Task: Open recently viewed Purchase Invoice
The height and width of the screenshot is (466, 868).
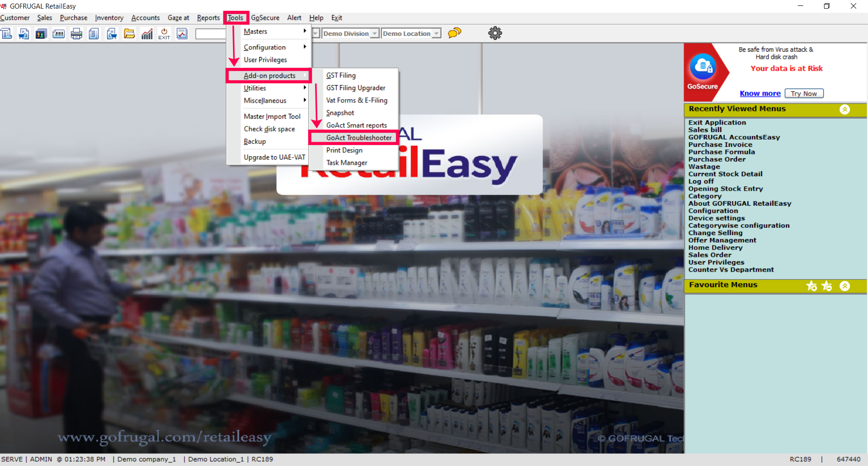Action: click(x=720, y=144)
